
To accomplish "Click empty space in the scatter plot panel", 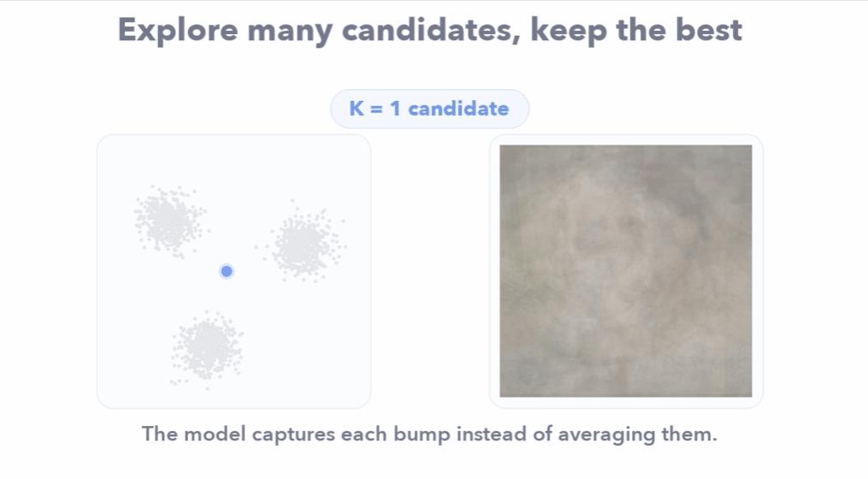I will pyautogui.click(x=310, y=354).
